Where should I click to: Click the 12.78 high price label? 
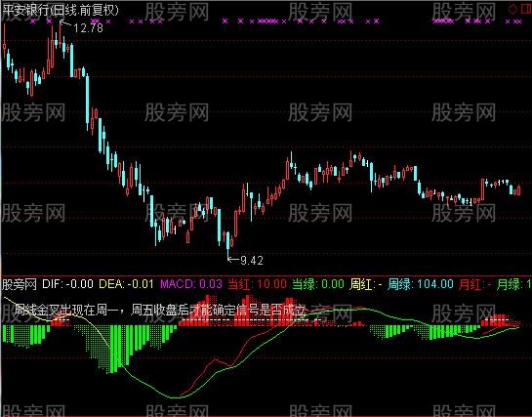pos(88,27)
